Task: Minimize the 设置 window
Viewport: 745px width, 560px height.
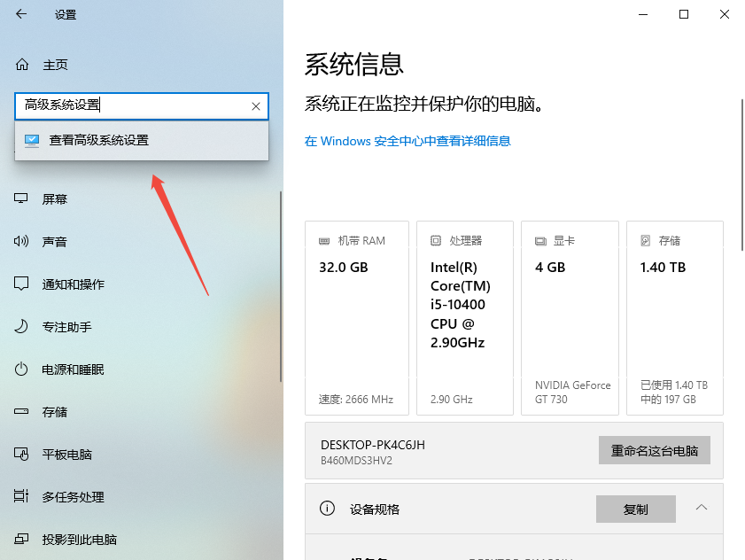Action: (643, 14)
